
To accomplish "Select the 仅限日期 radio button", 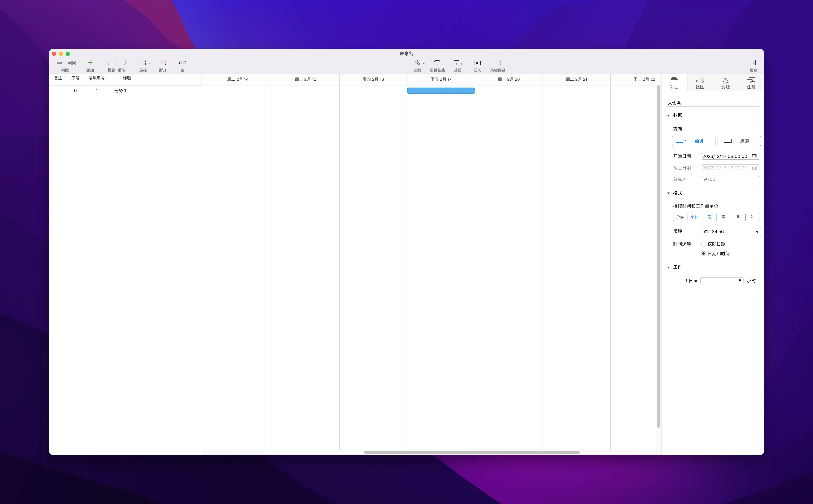I will click(x=704, y=244).
